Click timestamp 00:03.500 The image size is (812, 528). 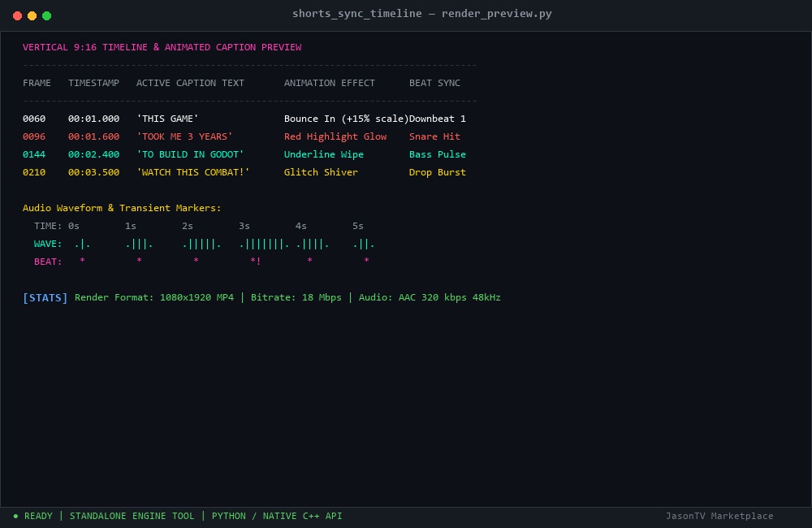coord(93,172)
